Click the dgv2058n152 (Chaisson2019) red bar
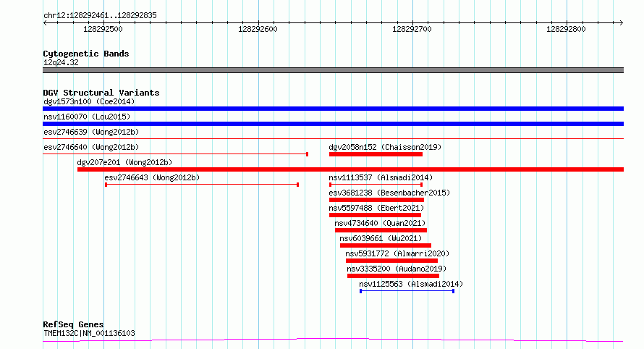The width and height of the screenshot is (644, 349). (376, 154)
